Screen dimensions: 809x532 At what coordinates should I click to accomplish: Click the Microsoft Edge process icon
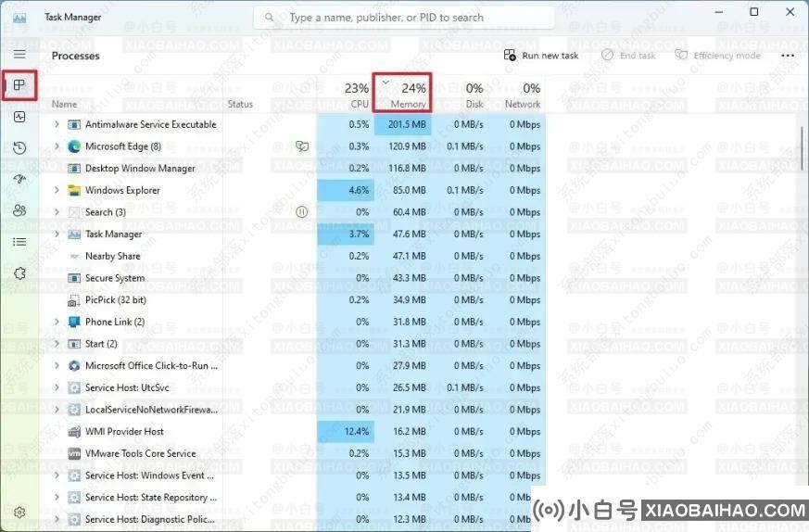pyautogui.click(x=74, y=146)
